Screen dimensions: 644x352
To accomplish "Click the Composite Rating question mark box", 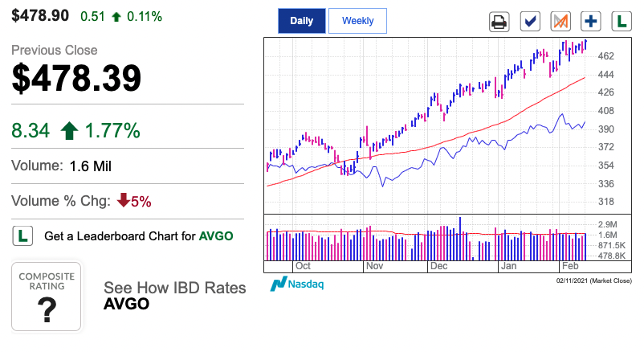I will pyautogui.click(x=47, y=297).
